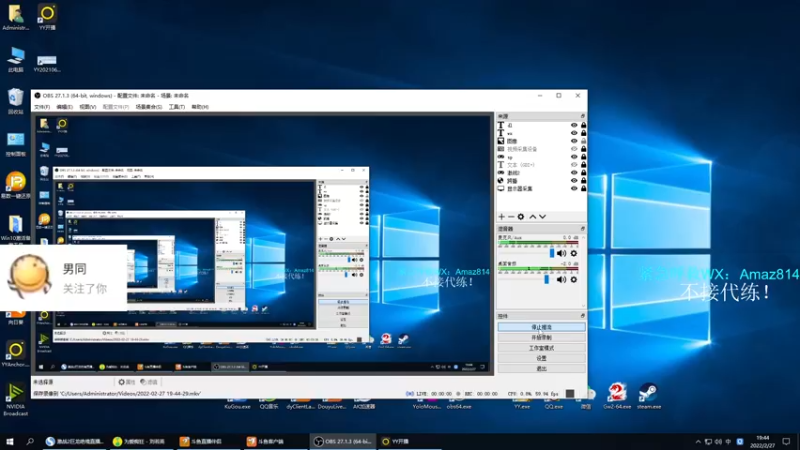800x450 pixels.
Task: Click the 退出 exit button
Action: (x=541, y=368)
